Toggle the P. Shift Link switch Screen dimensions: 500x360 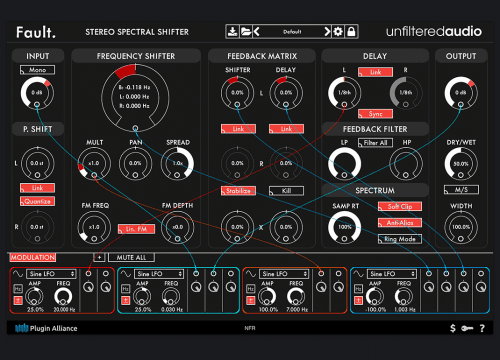coord(37,188)
